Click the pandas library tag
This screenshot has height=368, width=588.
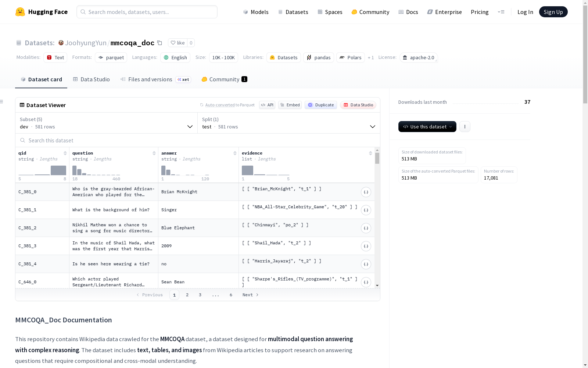[x=319, y=57]
